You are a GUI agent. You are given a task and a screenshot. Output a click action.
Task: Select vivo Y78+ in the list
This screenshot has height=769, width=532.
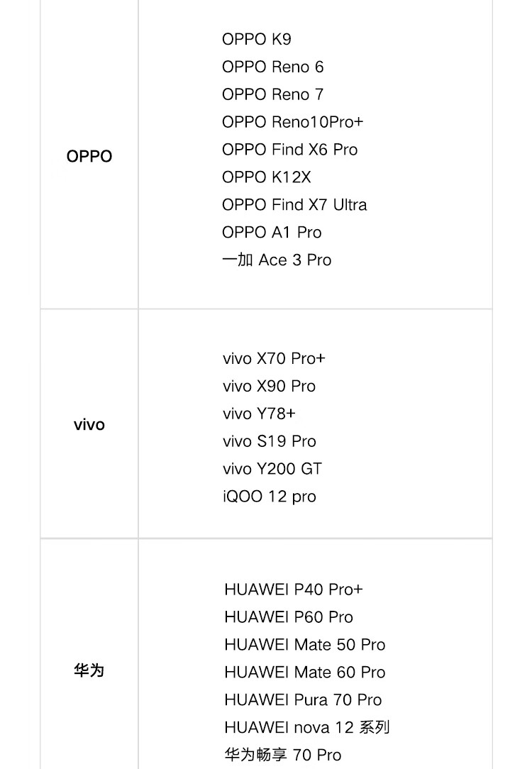(x=259, y=414)
